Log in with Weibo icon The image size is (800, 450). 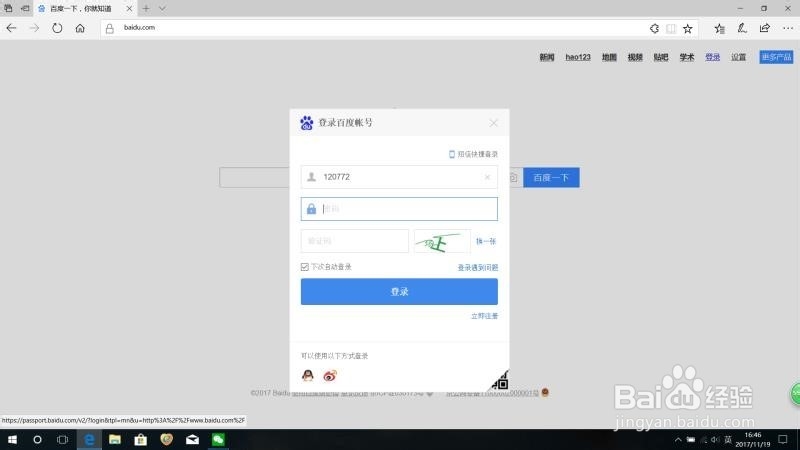point(330,376)
